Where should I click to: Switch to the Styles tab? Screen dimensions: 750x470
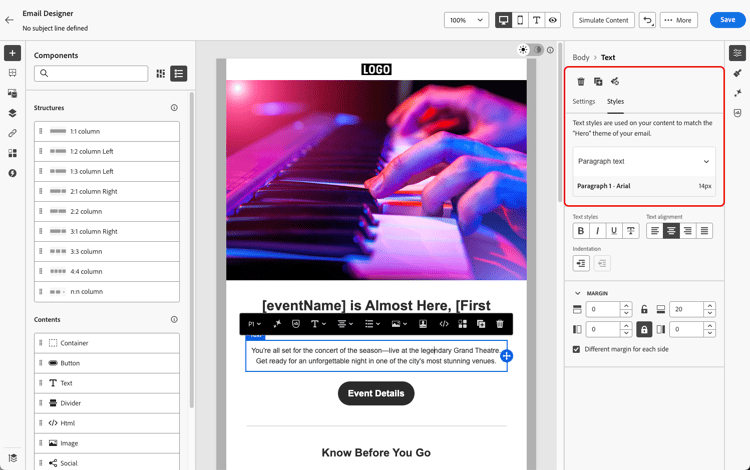(x=615, y=101)
